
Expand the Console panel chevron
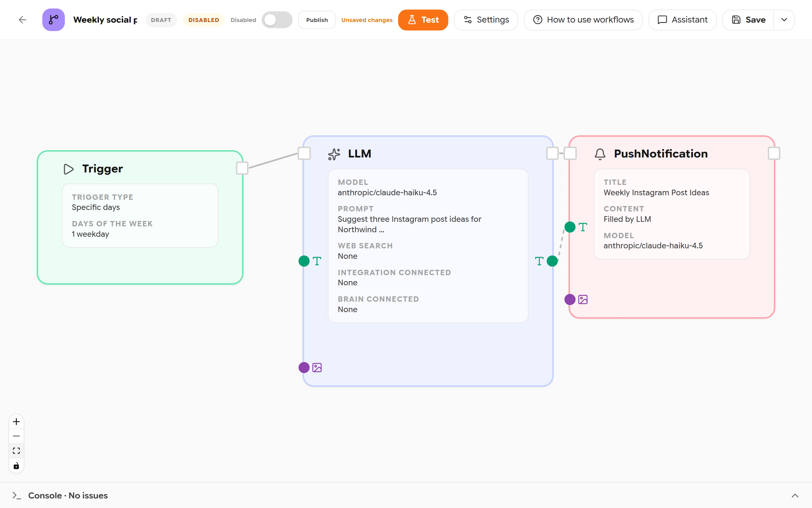point(795,496)
